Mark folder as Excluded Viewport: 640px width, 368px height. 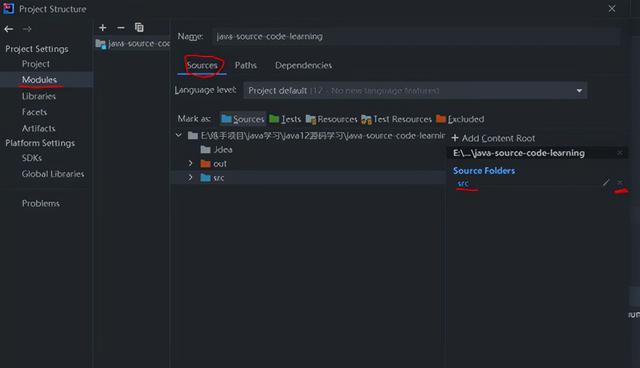coord(460,119)
